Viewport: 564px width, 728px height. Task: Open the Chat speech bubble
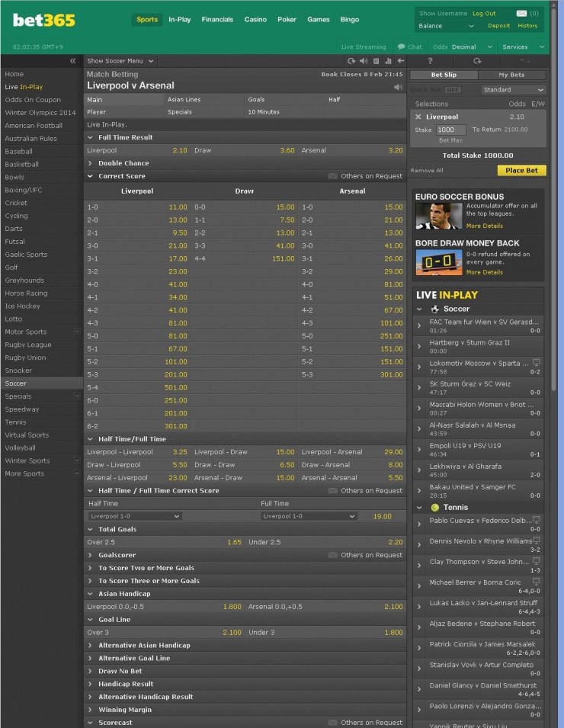410,47
